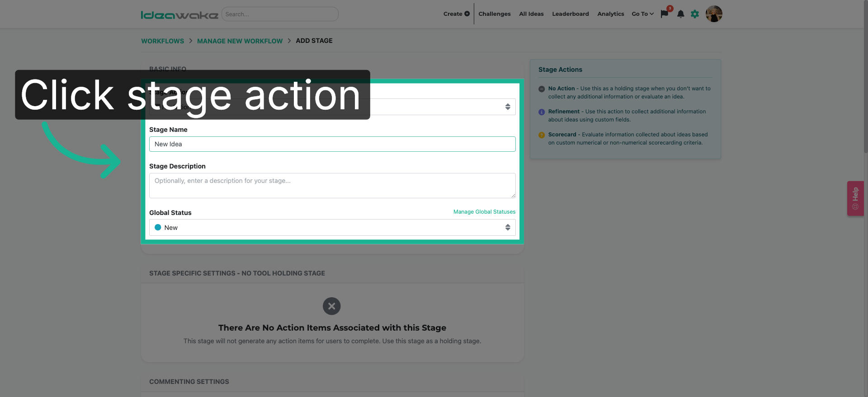Image resolution: width=868 pixels, height=397 pixels.
Task: Click the X icon in no-action-items panel
Action: 332,306
